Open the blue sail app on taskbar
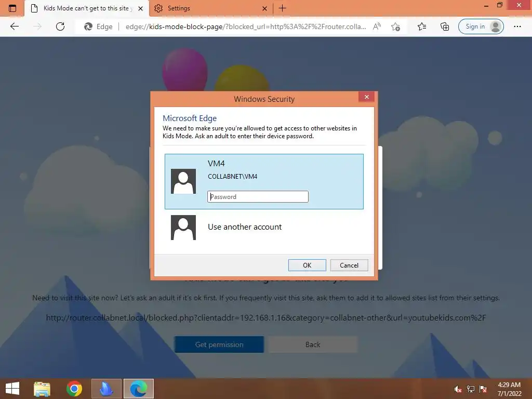 click(106, 389)
